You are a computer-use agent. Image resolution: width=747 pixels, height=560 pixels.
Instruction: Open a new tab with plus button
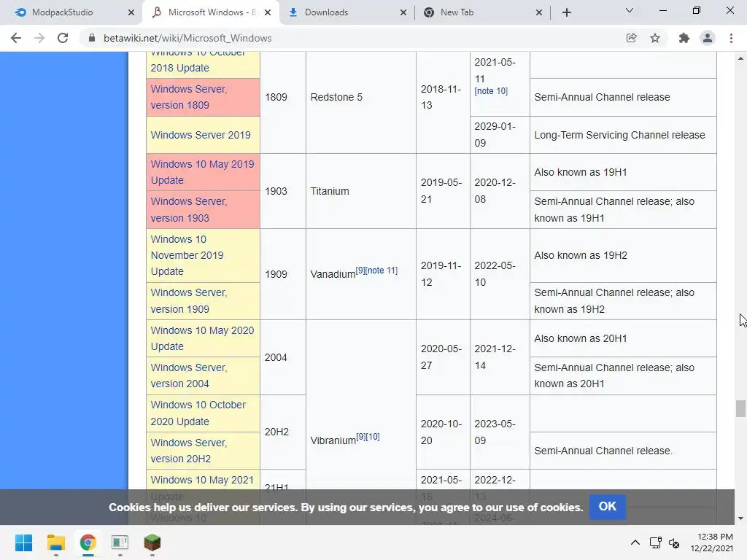click(x=566, y=12)
